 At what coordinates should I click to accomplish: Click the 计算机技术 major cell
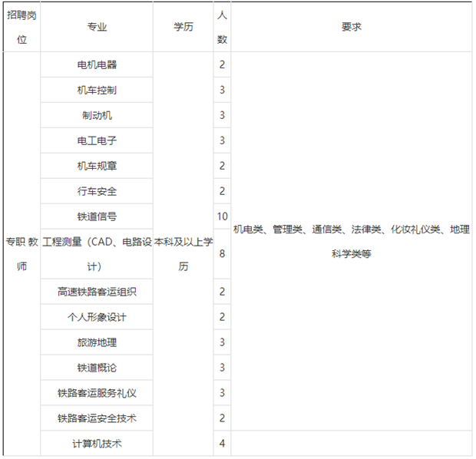coord(97,444)
